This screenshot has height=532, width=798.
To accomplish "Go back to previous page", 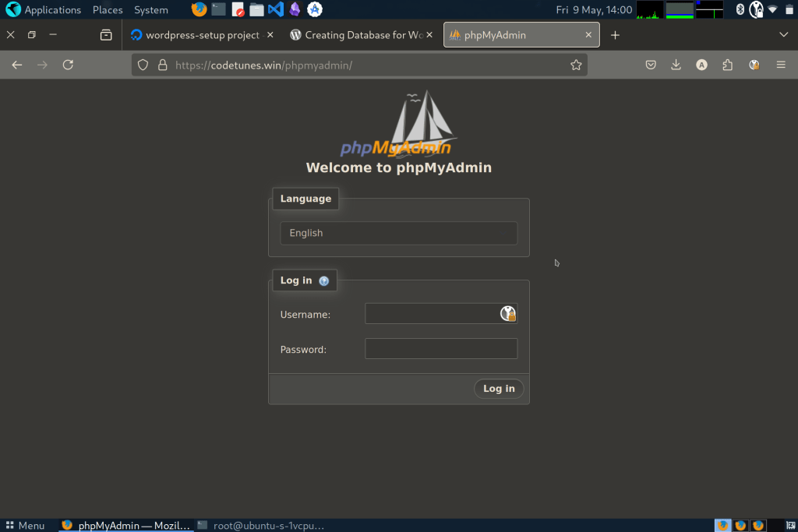I will tap(17, 65).
